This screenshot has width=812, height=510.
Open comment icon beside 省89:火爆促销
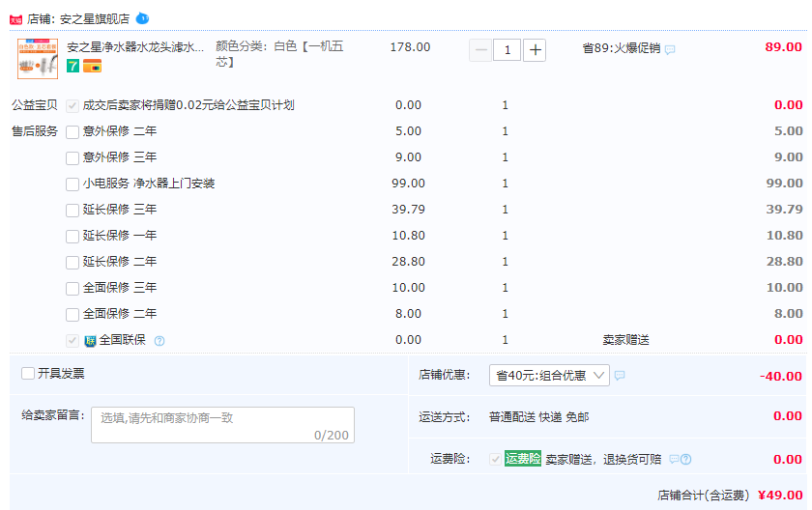[x=670, y=49]
